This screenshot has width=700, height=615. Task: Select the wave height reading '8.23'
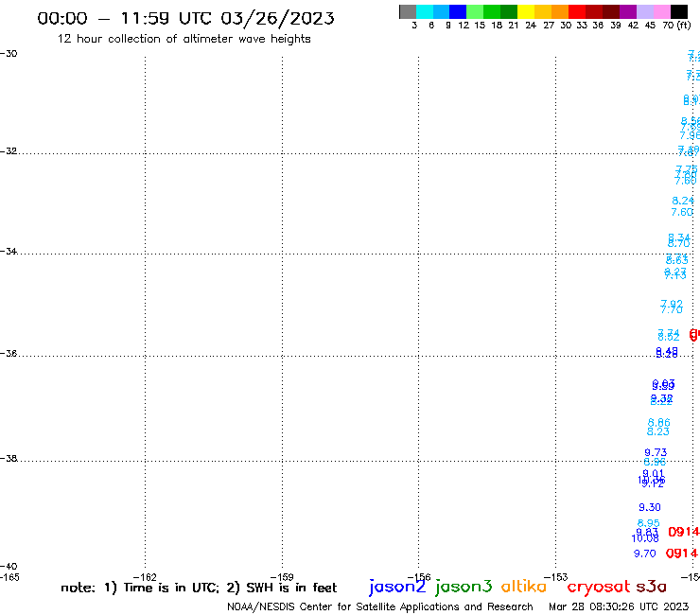point(658,431)
